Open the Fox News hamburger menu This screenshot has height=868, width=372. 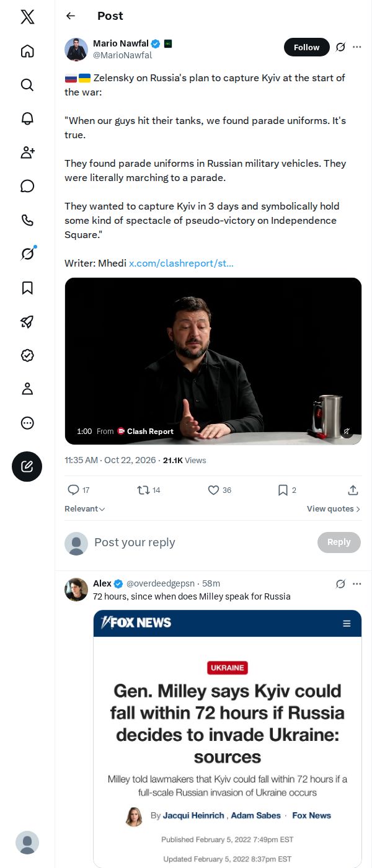[347, 623]
